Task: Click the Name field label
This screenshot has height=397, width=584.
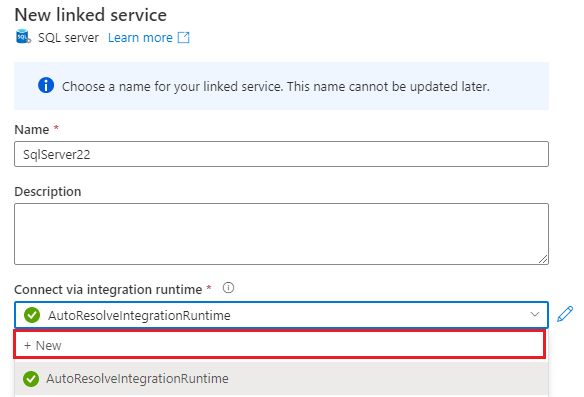Action: click(x=32, y=130)
